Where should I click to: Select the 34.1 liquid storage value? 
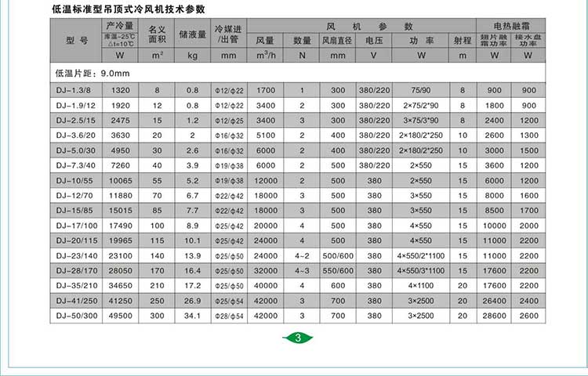pos(192,315)
